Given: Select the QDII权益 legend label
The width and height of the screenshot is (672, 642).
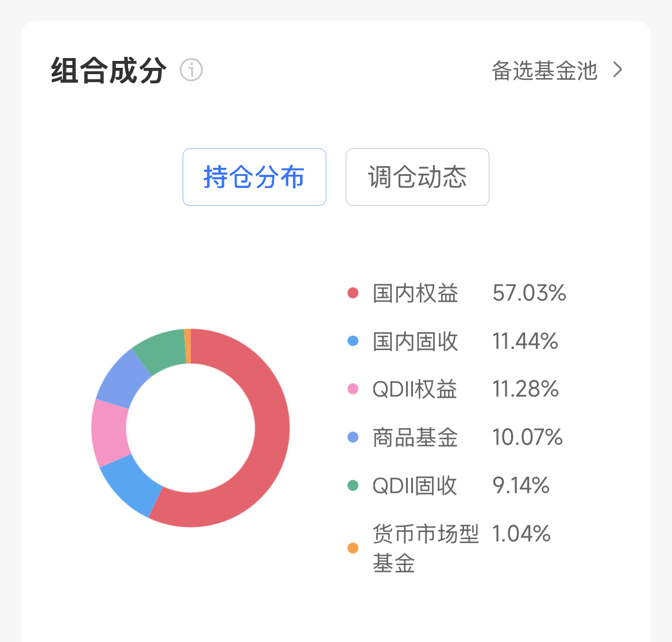Looking at the screenshot, I should click(x=415, y=389).
